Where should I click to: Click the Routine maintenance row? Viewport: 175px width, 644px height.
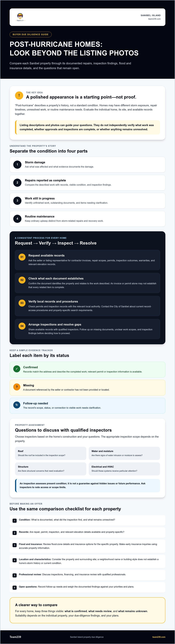click(87, 219)
